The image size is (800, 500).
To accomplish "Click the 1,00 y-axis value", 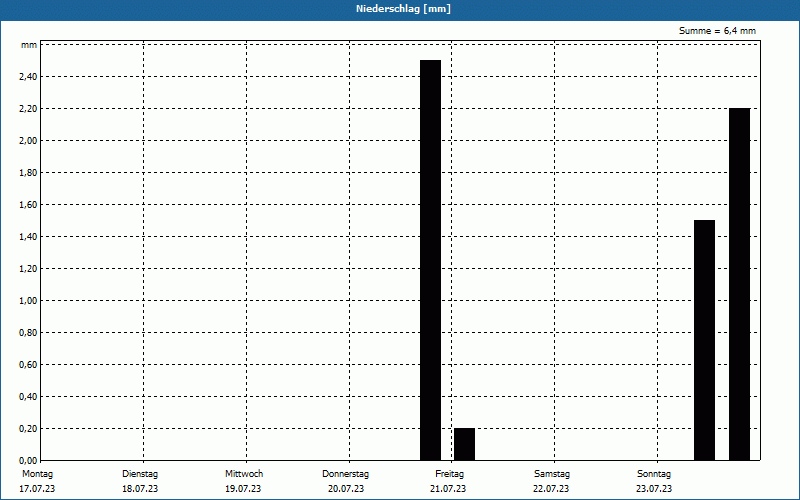I will pyautogui.click(x=28, y=301).
